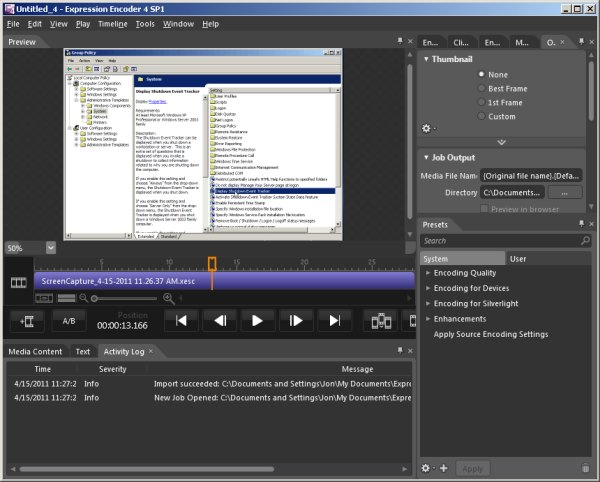Viewport: 600px width, 482px height.
Task: Open the Timeline menu
Action: point(112,24)
